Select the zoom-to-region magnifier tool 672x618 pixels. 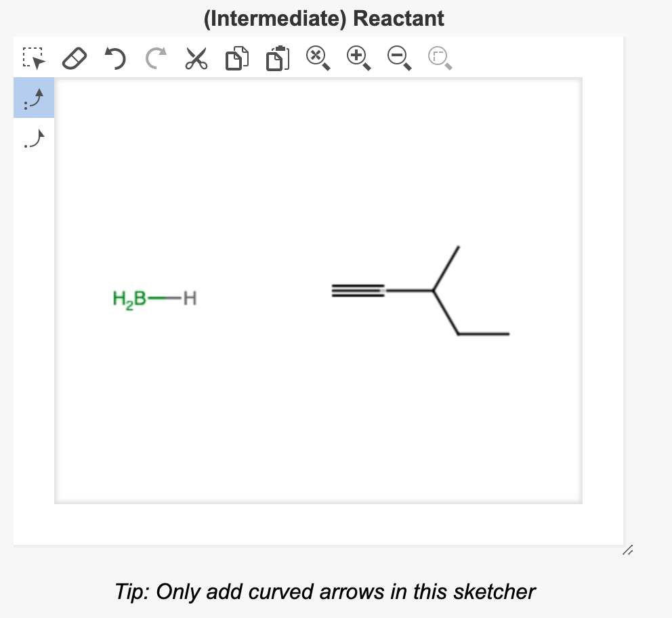click(x=438, y=59)
